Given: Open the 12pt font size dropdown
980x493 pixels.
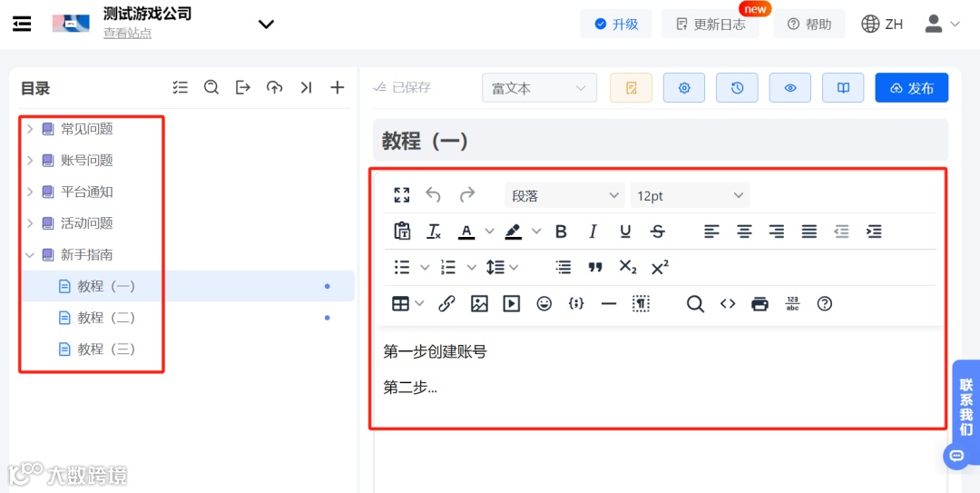Looking at the screenshot, I should coord(690,196).
